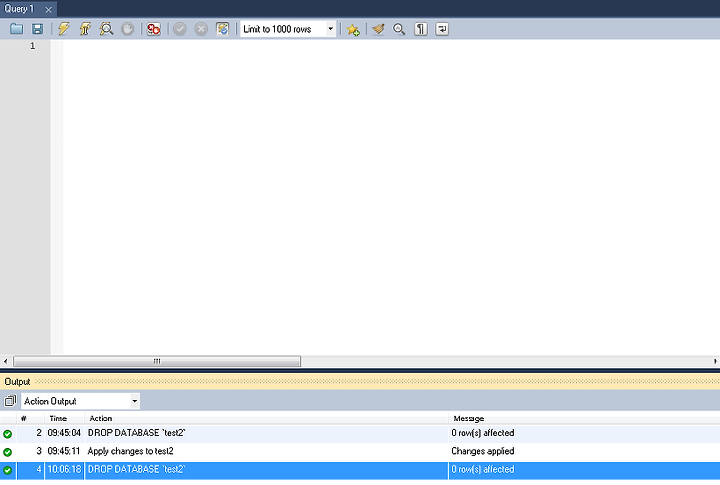
Task: Open a SQL script file
Action: pyautogui.click(x=17, y=29)
